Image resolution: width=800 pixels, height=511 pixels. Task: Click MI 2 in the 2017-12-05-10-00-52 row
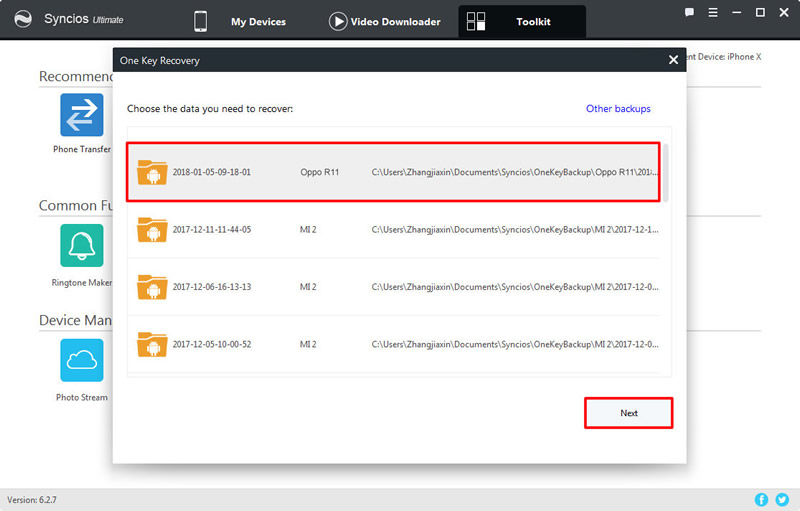(x=308, y=344)
